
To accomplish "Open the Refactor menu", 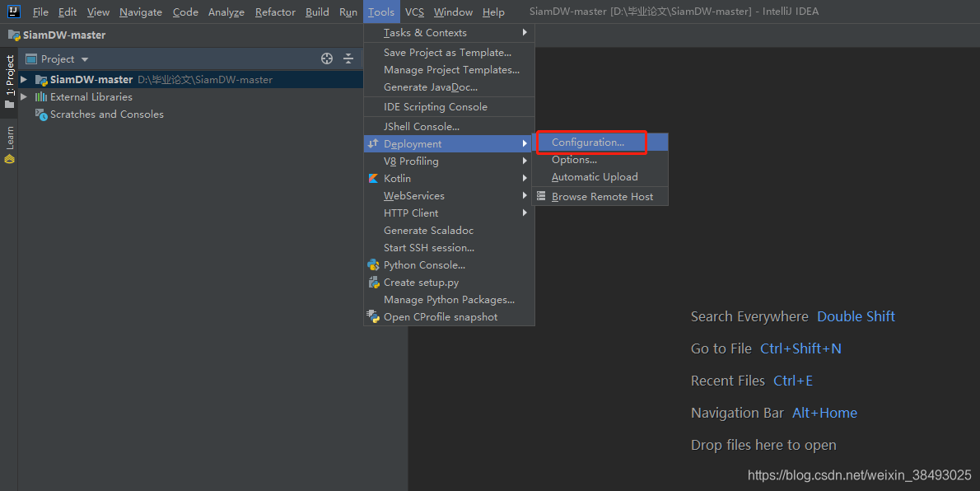I will click(x=275, y=12).
